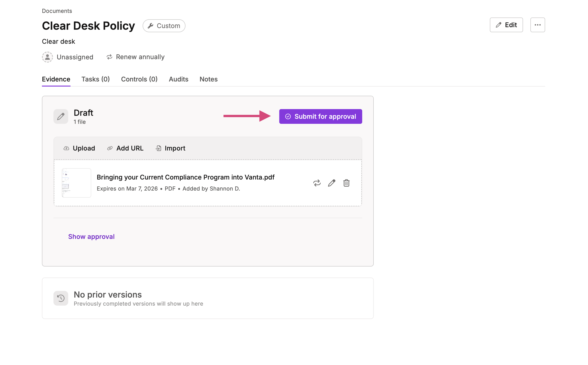Click the Renew annually cycle icon
This screenshot has height=365, width=588.
click(x=109, y=57)
